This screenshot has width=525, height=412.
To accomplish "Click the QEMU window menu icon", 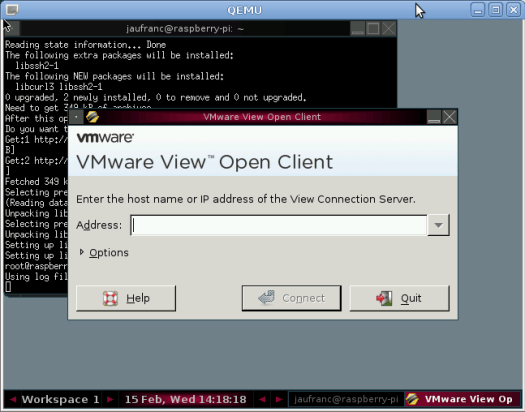I will 12,10.
